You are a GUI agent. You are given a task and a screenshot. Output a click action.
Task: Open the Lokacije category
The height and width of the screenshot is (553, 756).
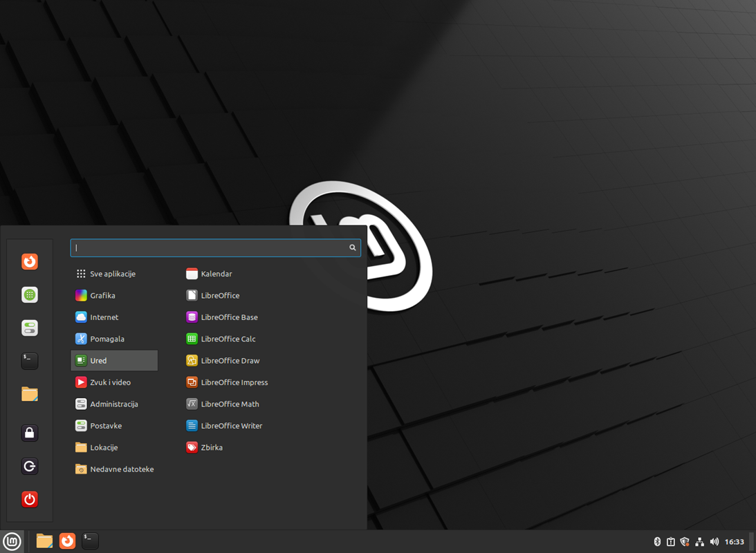[x=114, y=447]
